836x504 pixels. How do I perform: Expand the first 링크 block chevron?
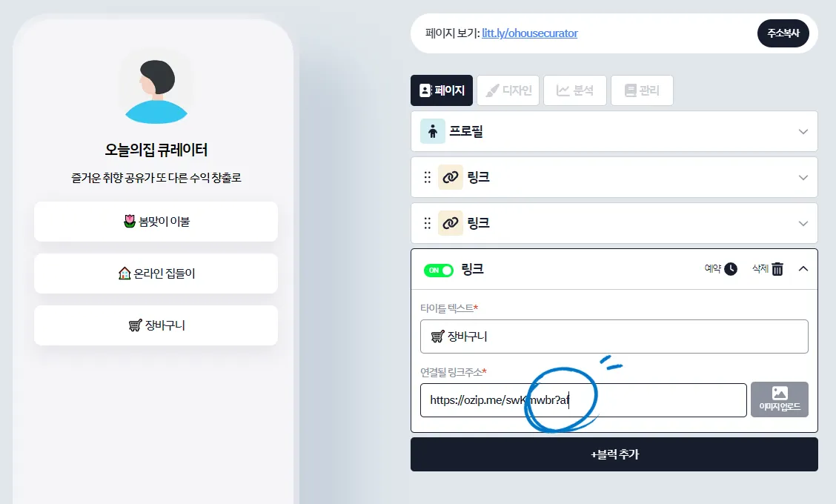[803, 178]
